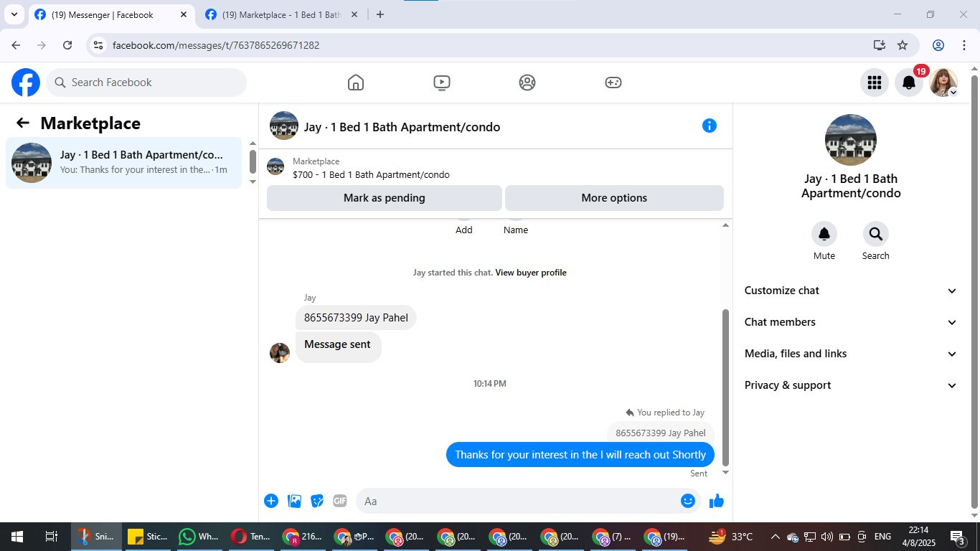This screenshot has width=980, height=551.
Task: Open Task View on taskbar
Action: pyautogui.click(x=52, y=537)
